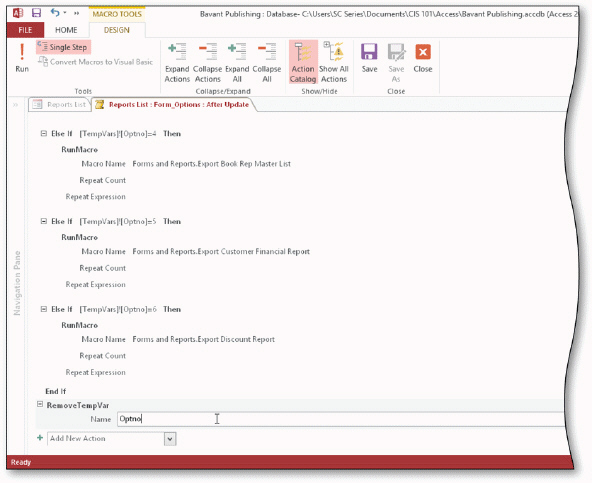Click the Expand All icon

[237, 63]
